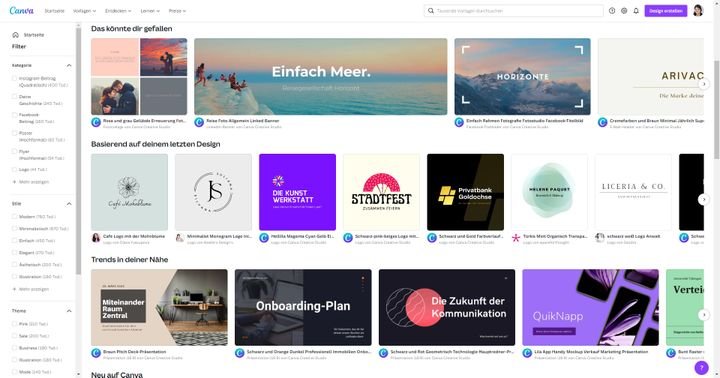The image size is (720, 378).
Task: Check the Modern style filter
Action: click(x=14, y=216)
